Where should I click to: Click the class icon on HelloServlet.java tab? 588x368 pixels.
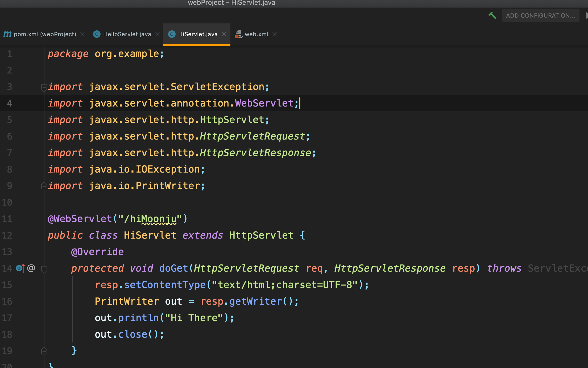point(97,34)
